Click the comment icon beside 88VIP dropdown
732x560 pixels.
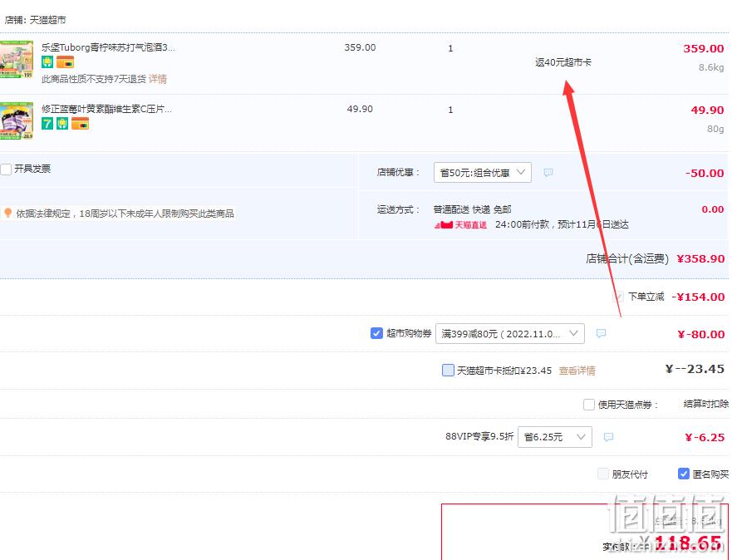[608, 437]
